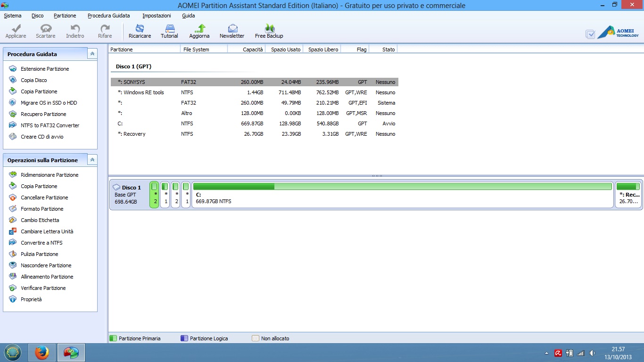Sort by the Flag column header
The width and height of the screenshot is (644, 362).
point(355,49)
